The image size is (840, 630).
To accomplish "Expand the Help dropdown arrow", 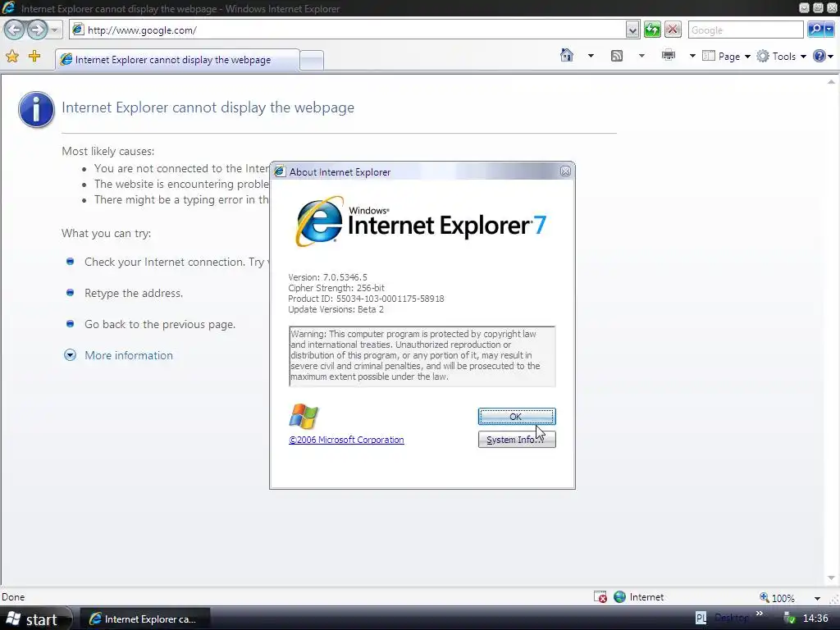I will tap(831, 57).
